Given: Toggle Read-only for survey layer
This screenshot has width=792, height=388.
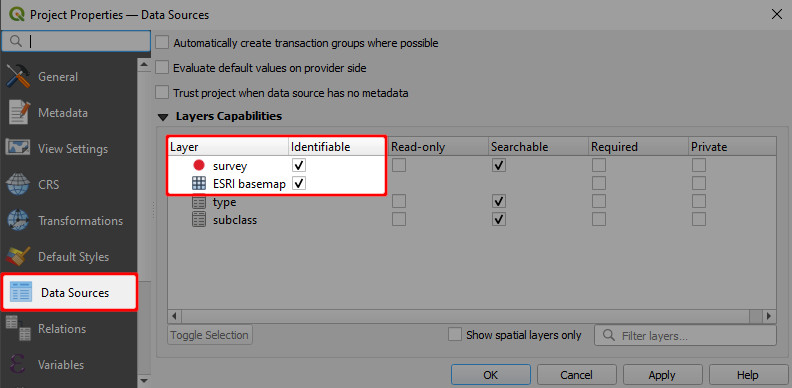Looking at the screenshot, I should (399, 165).
